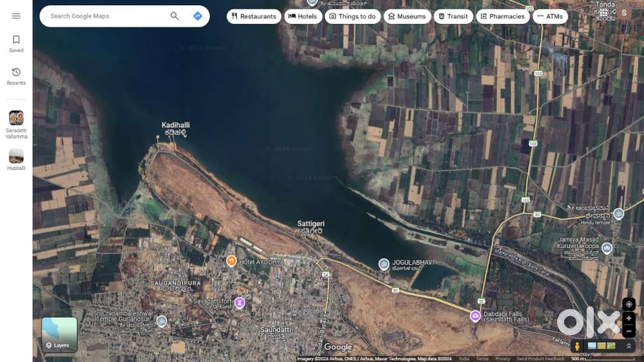This screenshot has height=362, width=644.
Task: Select the Things to do chip
Action: coord(352,16)
